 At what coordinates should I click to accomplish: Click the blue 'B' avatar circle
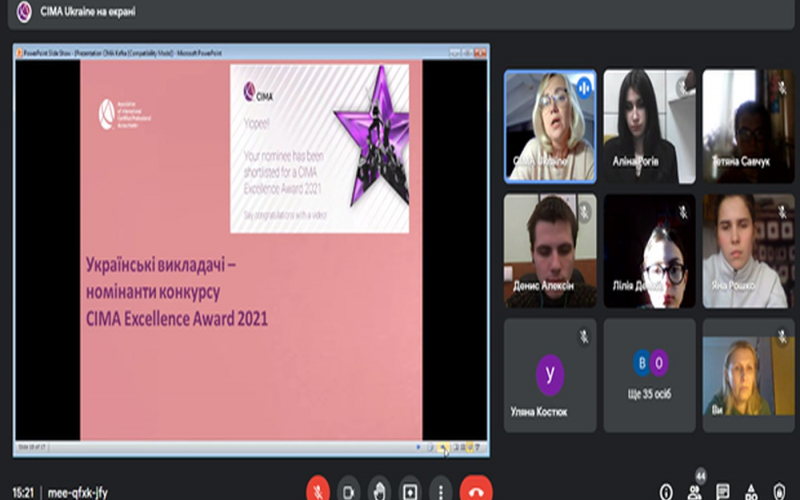click(642, 363)
